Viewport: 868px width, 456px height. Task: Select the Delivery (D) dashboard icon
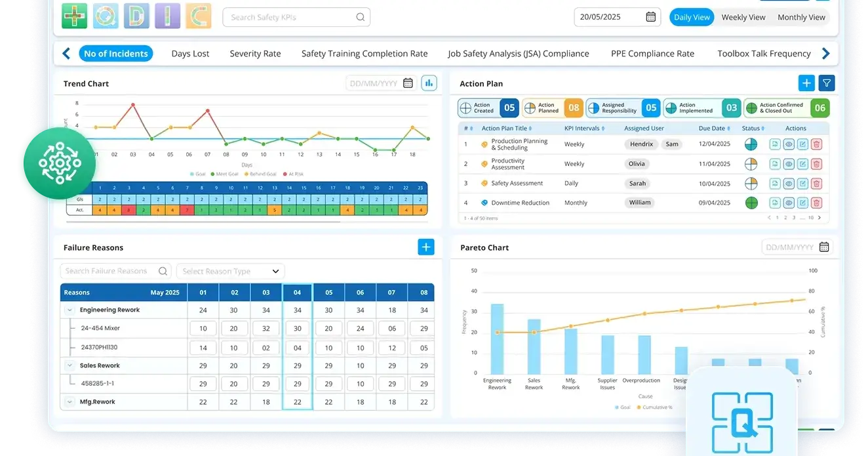pos(136,16)
